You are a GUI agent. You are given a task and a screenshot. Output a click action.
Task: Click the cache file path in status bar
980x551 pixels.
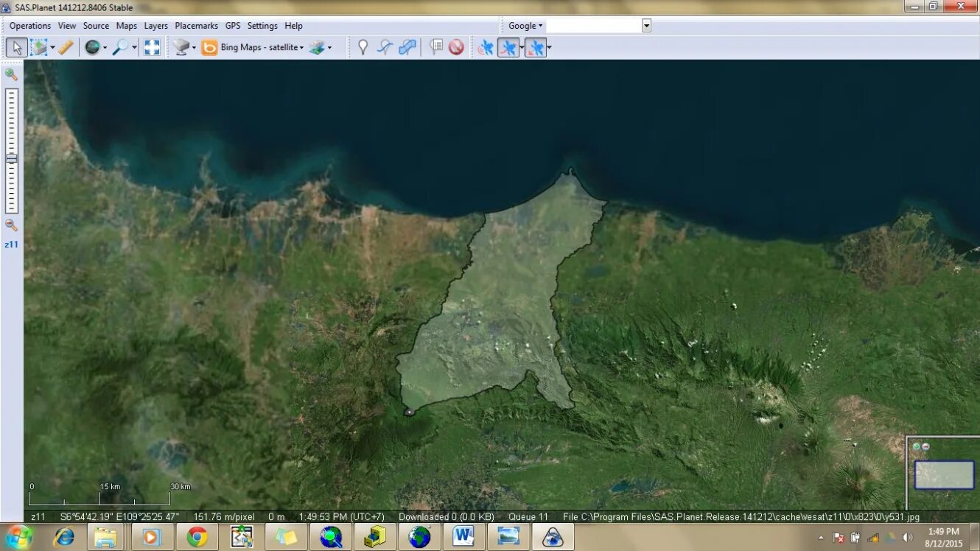(741, 517)
